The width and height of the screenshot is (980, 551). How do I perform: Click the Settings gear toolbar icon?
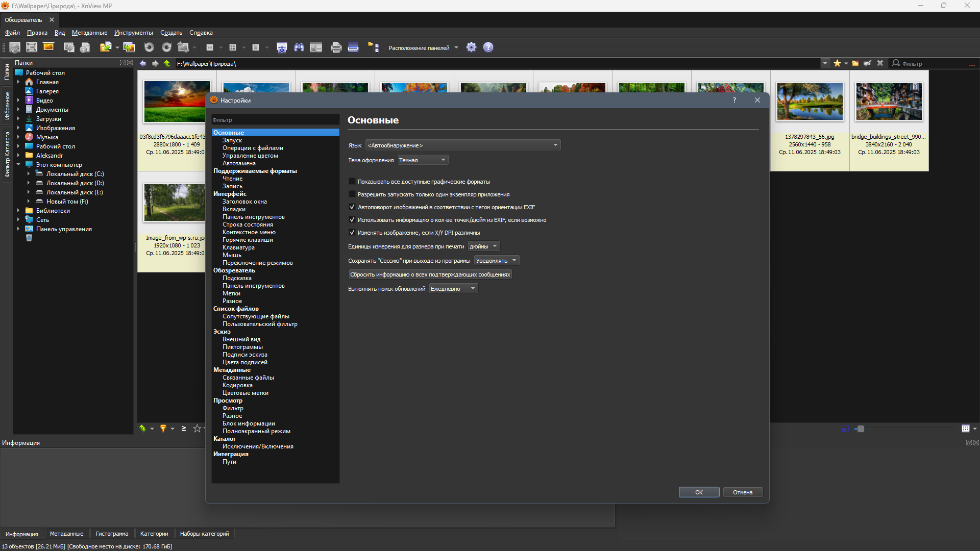(x=471, y=47)
